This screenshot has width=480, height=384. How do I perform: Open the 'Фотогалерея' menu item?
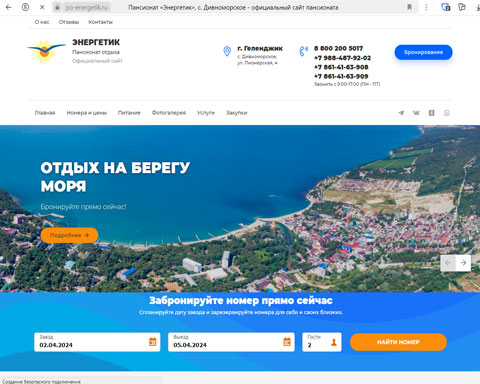[x=169, y=113]
